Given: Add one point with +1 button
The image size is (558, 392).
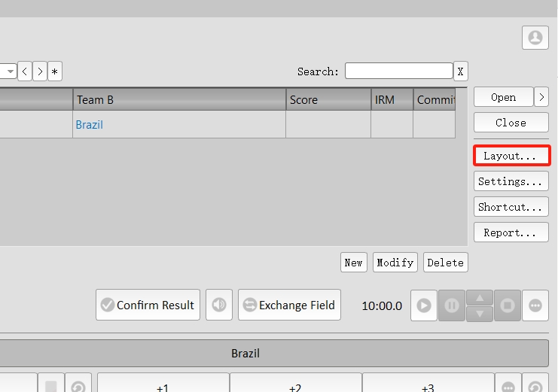Looking at the screenshot, I should [163, 385].
